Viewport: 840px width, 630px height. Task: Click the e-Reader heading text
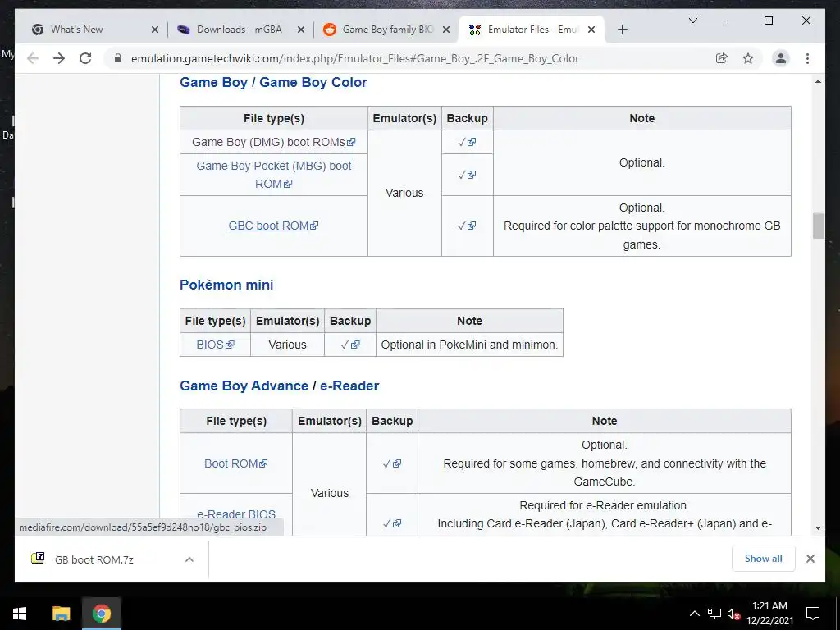coord(349,386)
